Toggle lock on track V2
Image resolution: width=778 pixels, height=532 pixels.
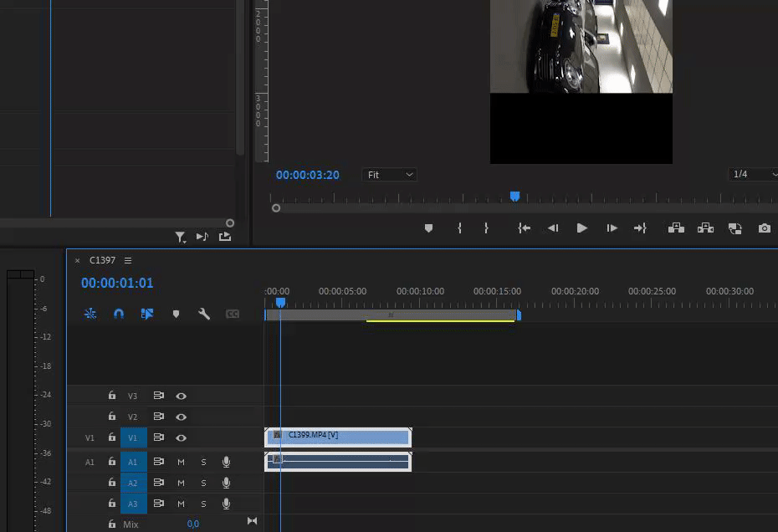click(112, 417)
